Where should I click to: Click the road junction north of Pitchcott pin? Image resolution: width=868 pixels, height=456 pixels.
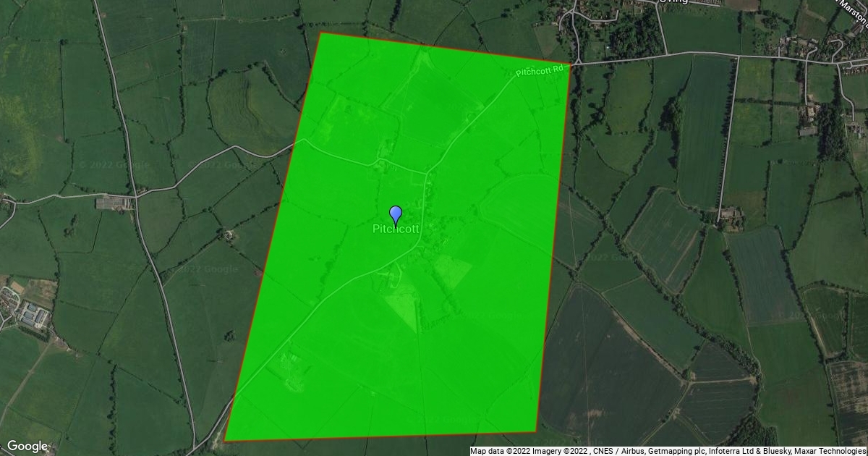(427, 173)
